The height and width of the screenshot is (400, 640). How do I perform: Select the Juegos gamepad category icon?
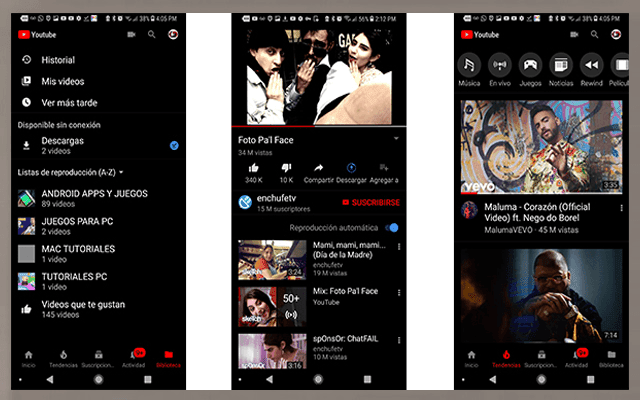click(x=531, y=65)
